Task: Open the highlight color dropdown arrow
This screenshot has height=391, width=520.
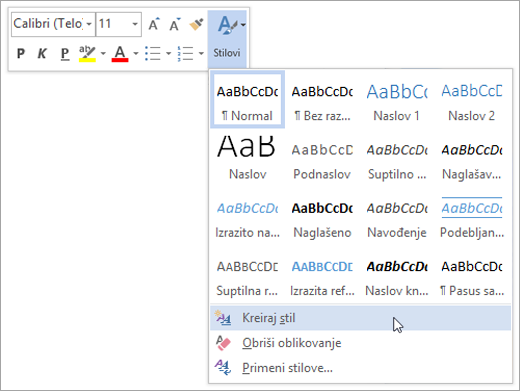Action: tap(103, 53)
